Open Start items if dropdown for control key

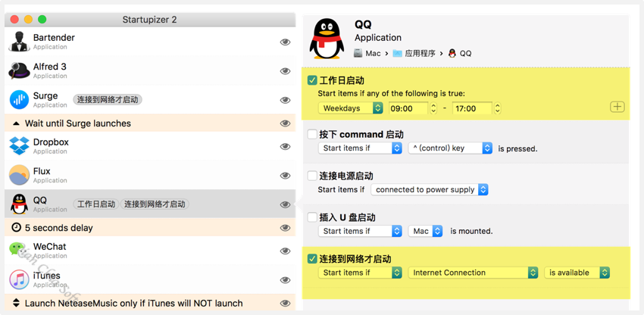tap(360, 148)
